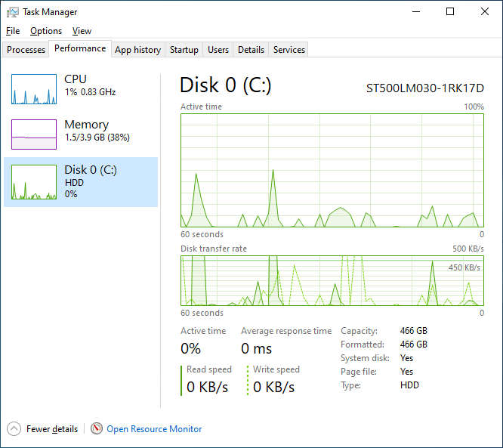503x448 pixels.
Task: Open the View menu
Action: click(x=82, y=31)
